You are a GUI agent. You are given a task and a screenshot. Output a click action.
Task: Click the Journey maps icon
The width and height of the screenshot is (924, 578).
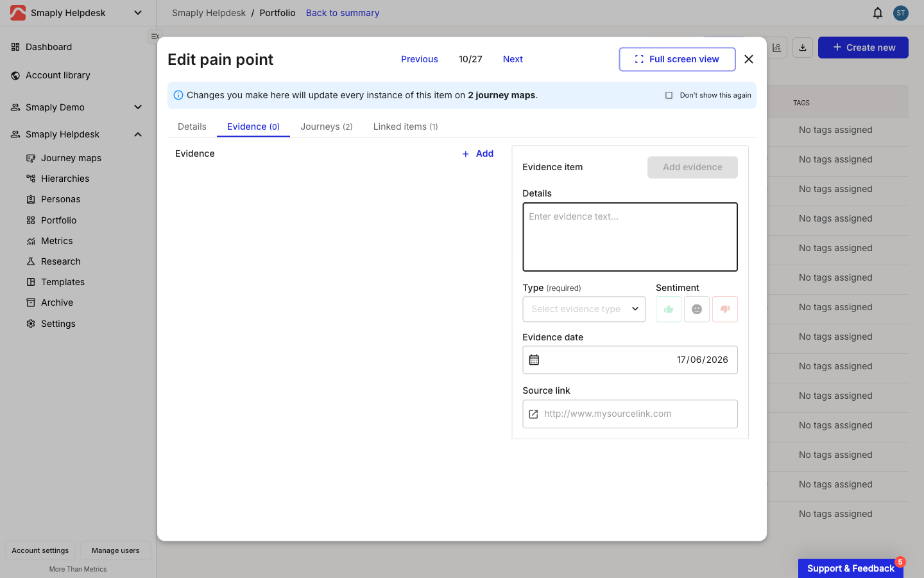click(x=31, y=158)
